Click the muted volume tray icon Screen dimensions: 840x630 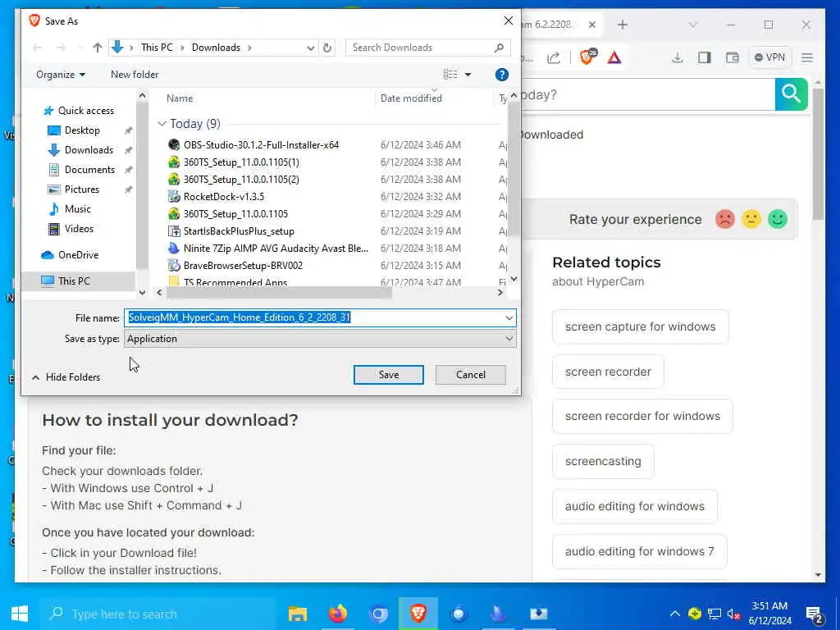[733, 614]
